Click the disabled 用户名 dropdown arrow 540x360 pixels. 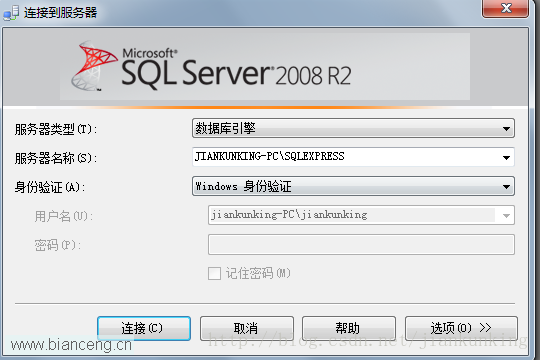(x=506, y=215)
